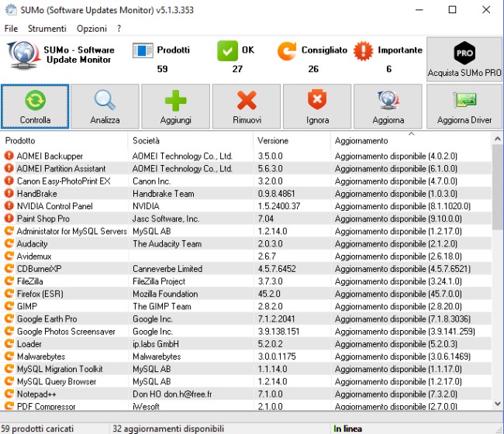
Task: Click version 1.5.2400.37 cell
Action: (278, 206)
